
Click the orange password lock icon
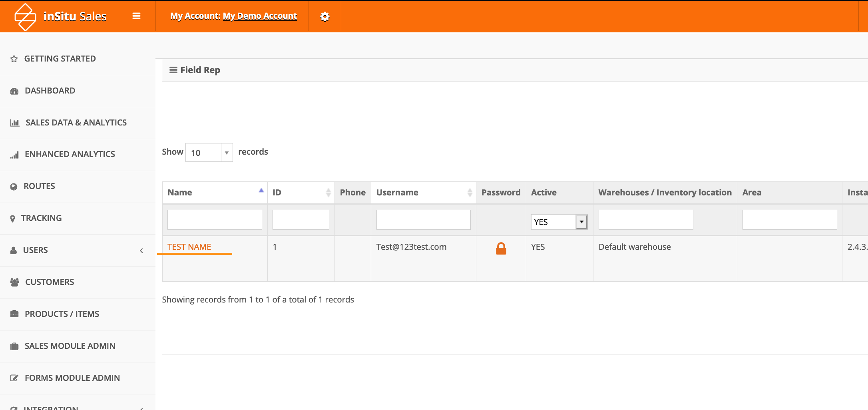click(501, 249)
